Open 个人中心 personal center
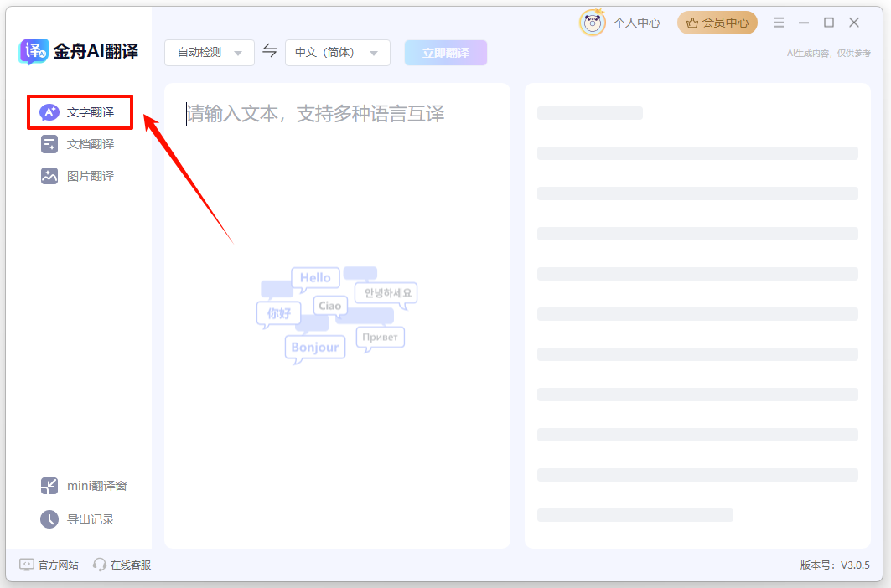This screenshot has height=588, width=891. click(637, 23)
